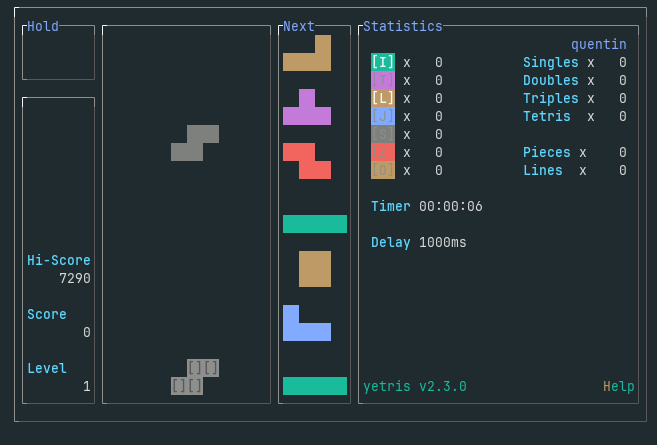Click the hi-score value 7290
657x445 pixels.
[x=75, y=279]
